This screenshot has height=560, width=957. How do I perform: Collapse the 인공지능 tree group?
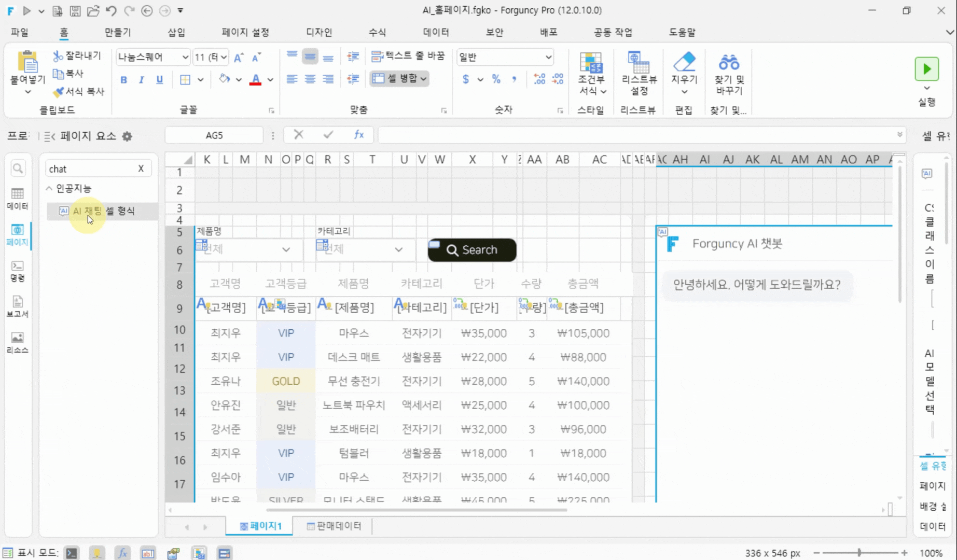(x=49, y=188)
